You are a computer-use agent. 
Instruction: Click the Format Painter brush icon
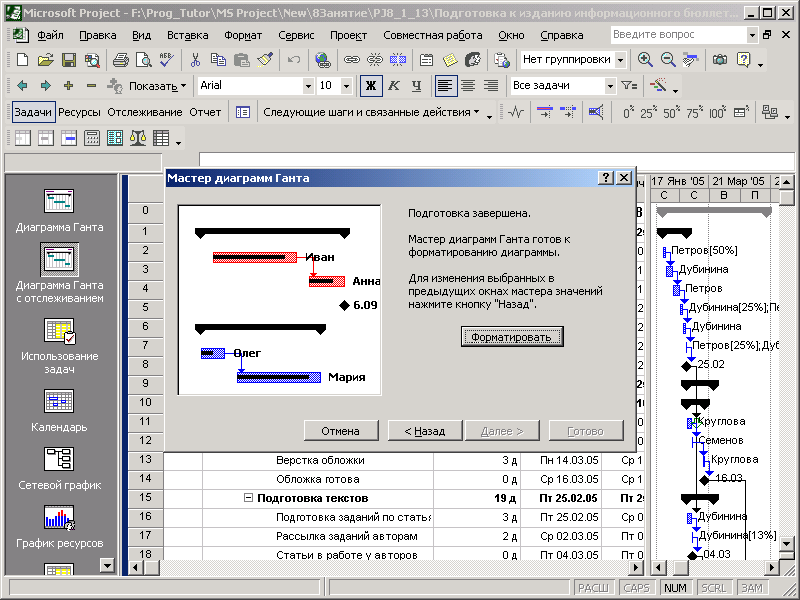264,60
